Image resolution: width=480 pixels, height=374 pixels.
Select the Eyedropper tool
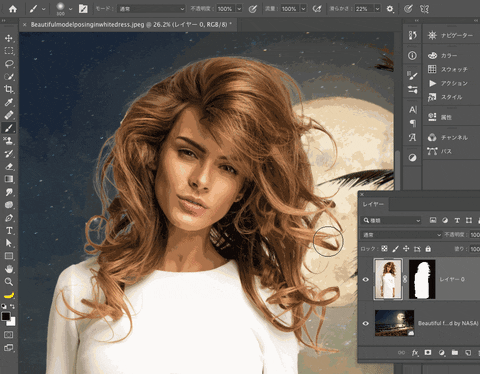(9, 102)
